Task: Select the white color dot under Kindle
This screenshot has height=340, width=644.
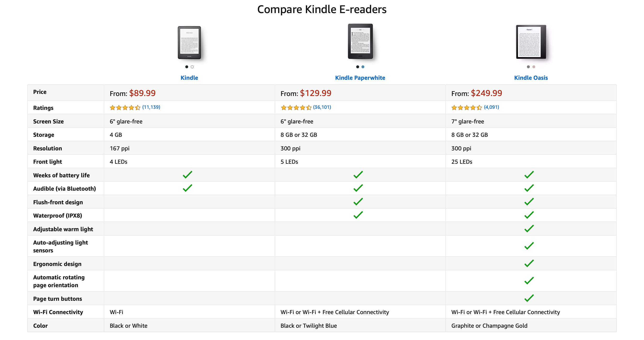Action: 192,67
